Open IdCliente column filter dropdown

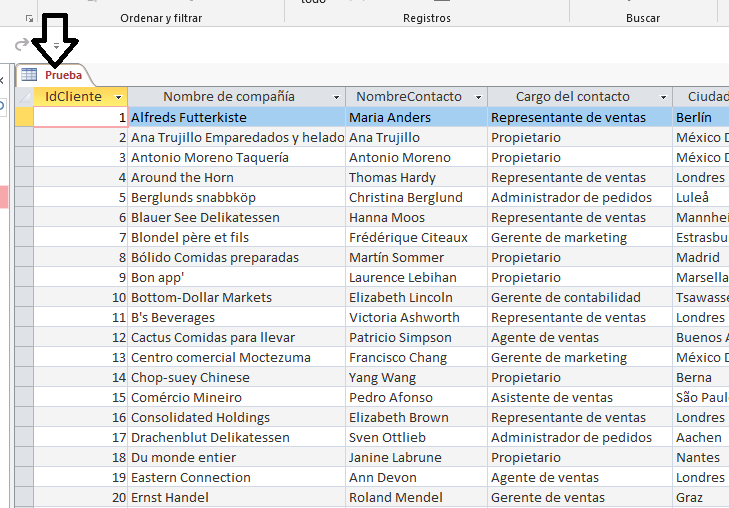[x=119, y=97]
